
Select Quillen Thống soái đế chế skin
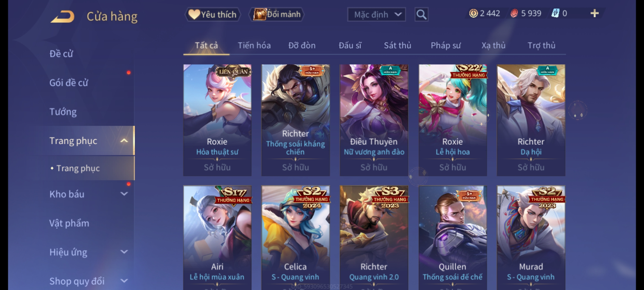click(452, 238)
